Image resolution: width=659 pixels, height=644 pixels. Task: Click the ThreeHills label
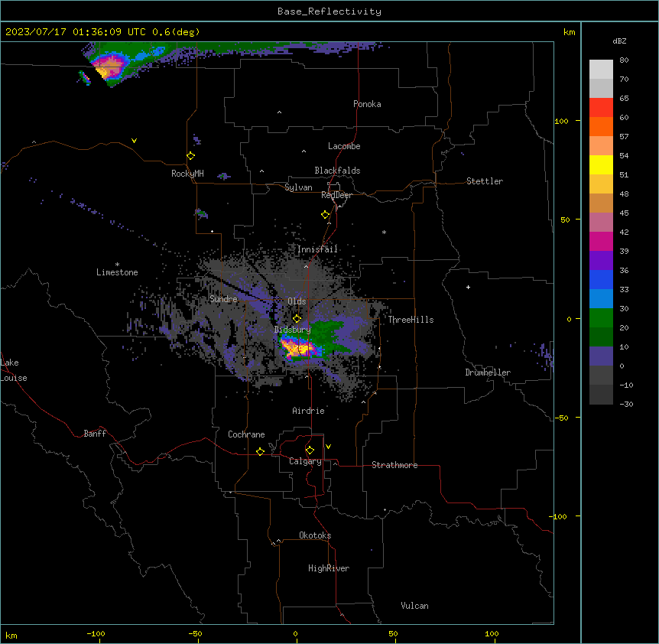411,320
